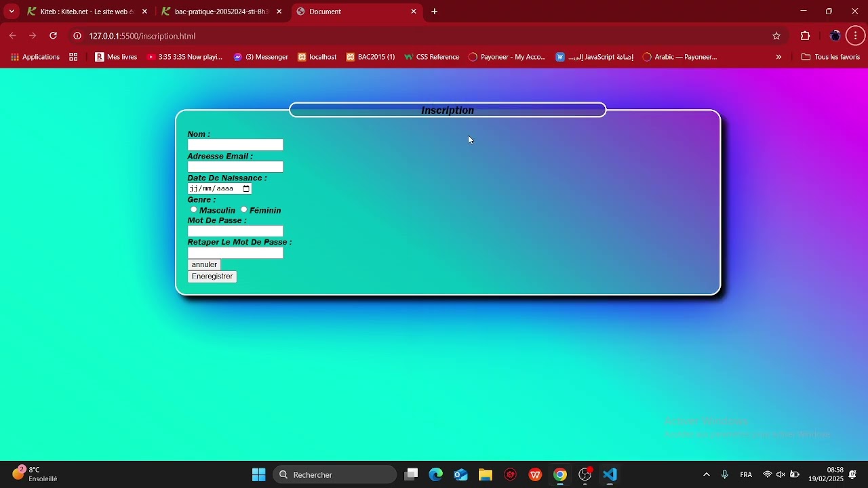The height and width of the screenshot is (488, 868).
Task: Open the Applications bookmark
Action: (35, 57)
